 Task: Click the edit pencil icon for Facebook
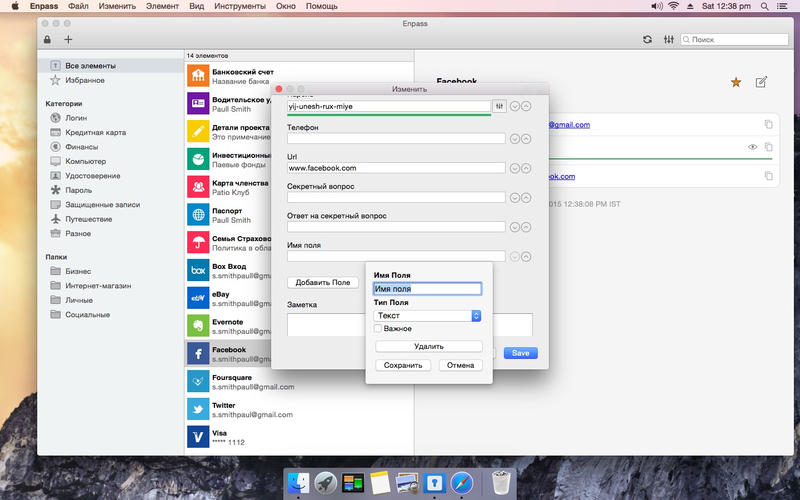762,82
